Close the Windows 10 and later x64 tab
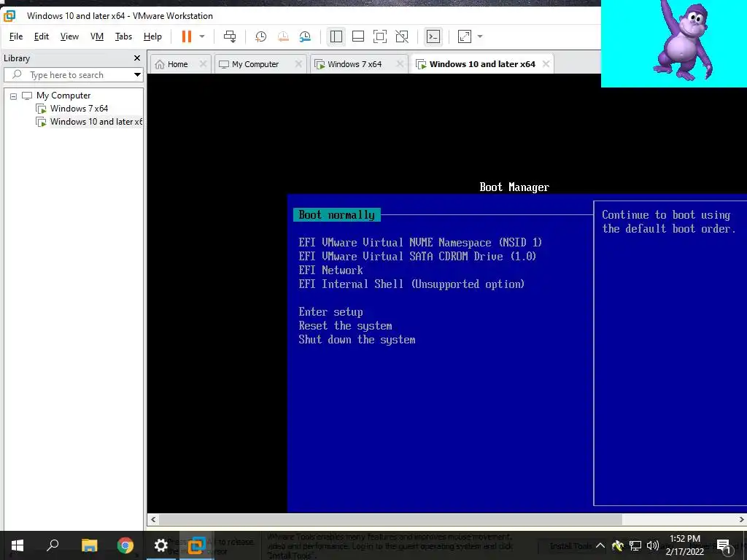This screenshot has height=560, width=747. (x=546, y=64)
